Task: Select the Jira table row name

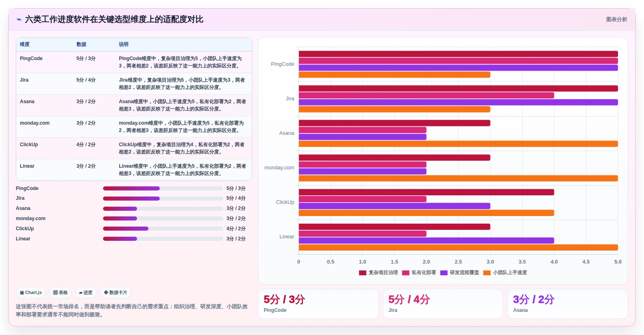Action: tap(24, 80)
